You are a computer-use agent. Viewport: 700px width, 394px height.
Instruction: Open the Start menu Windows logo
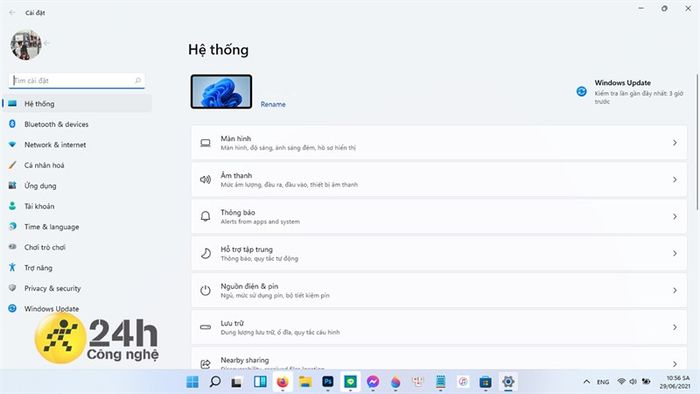point(192,382)
